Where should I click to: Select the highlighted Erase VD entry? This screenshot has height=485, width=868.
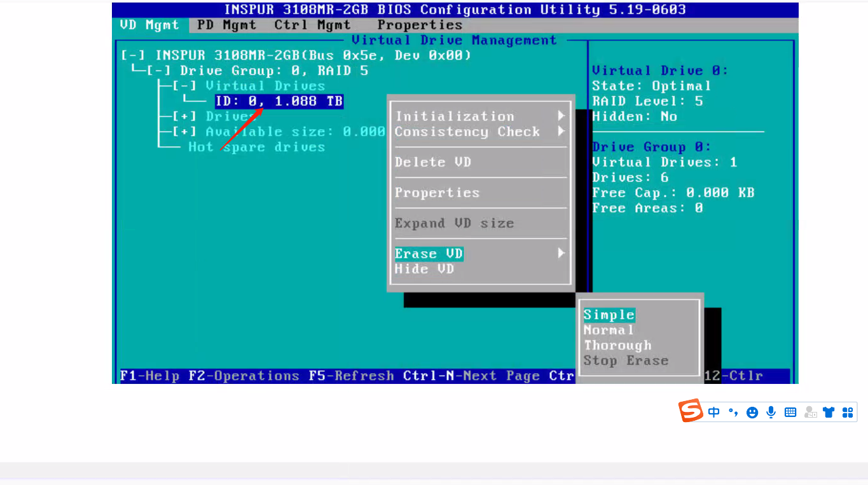[x=429, y=254]
